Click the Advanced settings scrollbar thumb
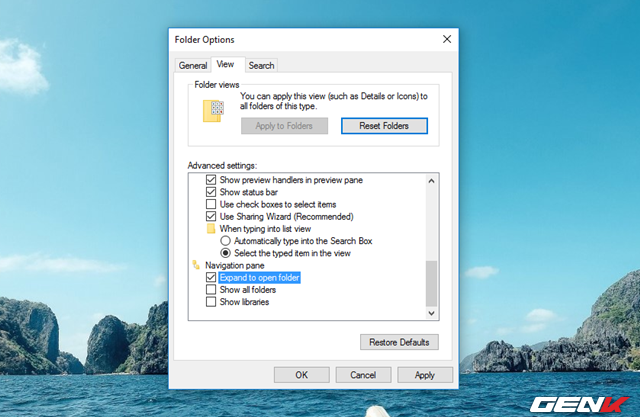 coord(431,284)
